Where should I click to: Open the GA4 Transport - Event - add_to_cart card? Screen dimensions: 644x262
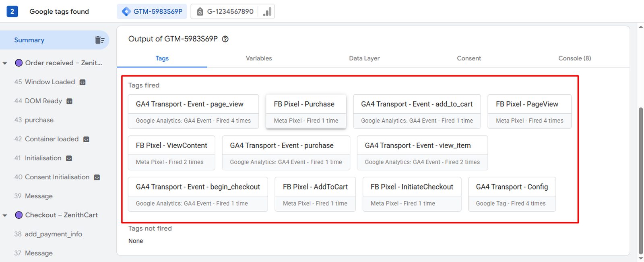417,112
